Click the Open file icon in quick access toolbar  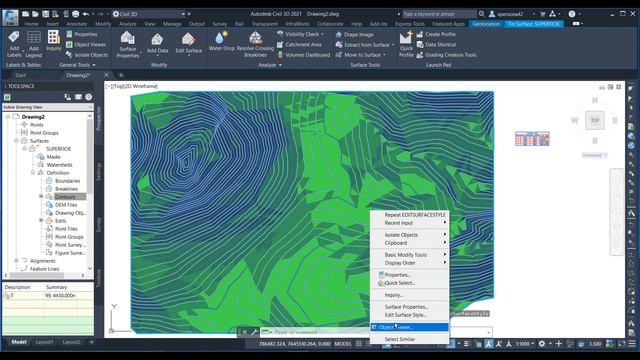(36, 14)
